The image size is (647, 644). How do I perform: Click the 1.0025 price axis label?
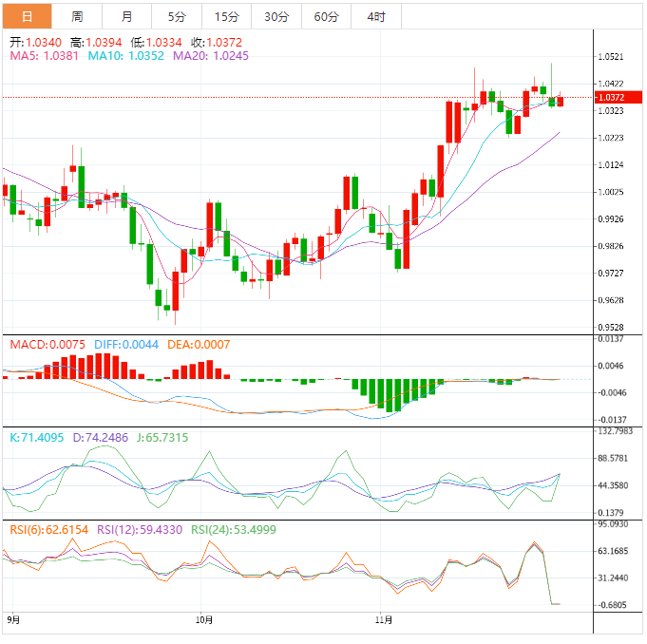coord(611,192)
